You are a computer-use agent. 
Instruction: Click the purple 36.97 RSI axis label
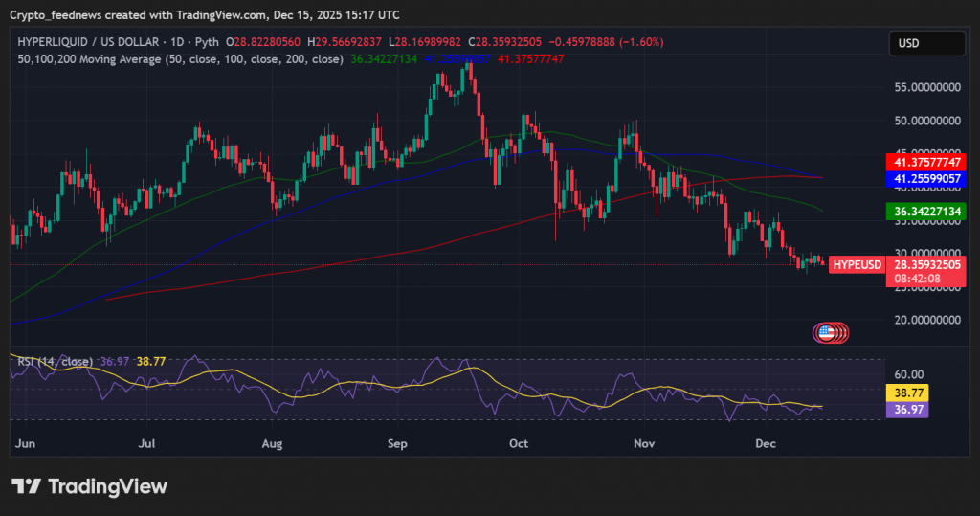tap(909, 409)
